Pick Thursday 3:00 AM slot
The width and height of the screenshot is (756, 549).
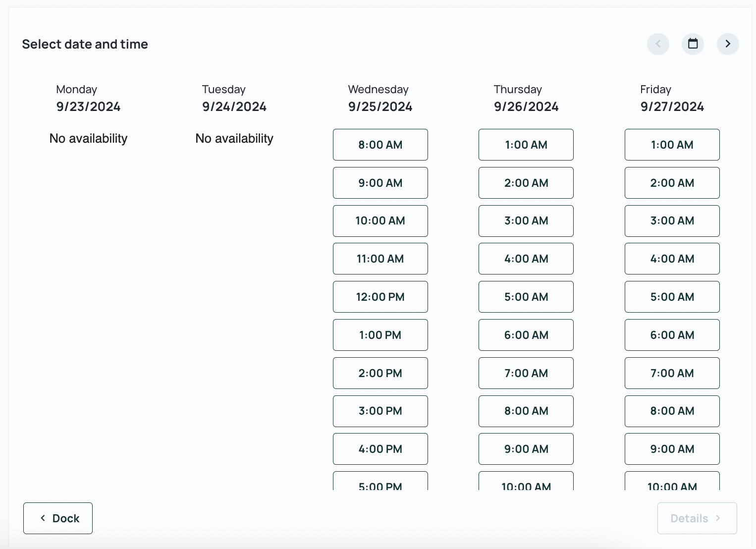[526, 221]
